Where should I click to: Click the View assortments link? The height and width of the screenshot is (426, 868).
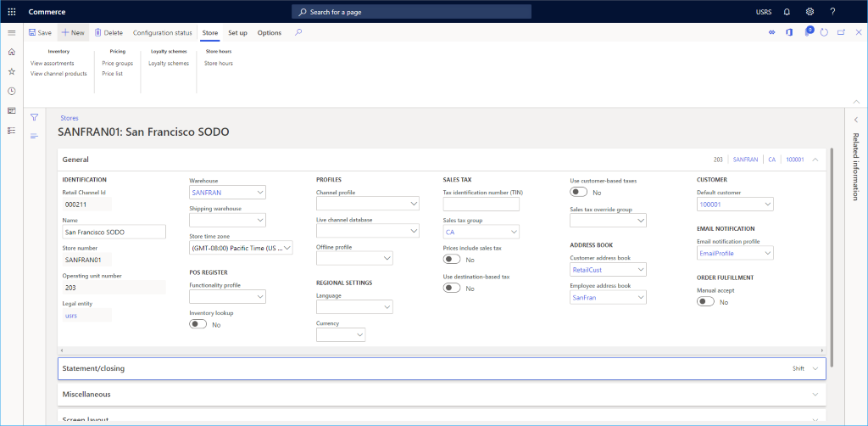53,63
